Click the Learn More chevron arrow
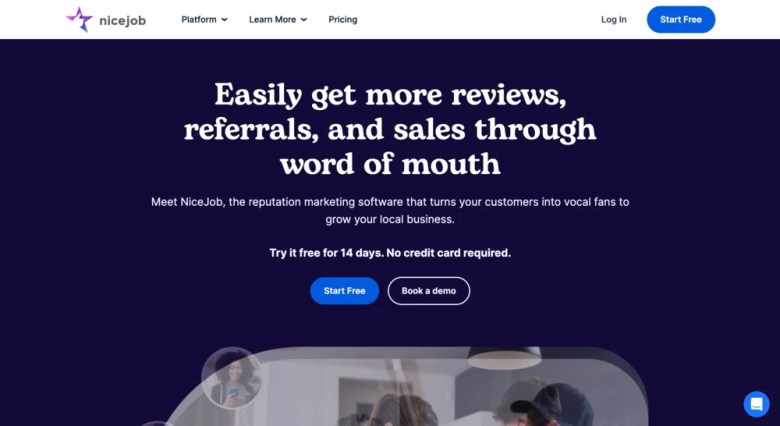780x426 pixels. [304, 20]
